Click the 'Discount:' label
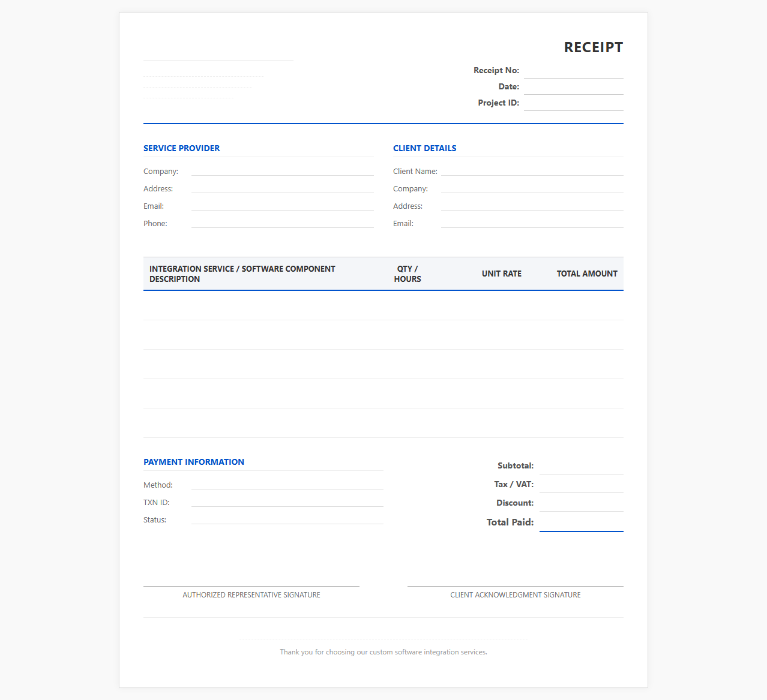 pyautogui.click(x=515, y=503)
